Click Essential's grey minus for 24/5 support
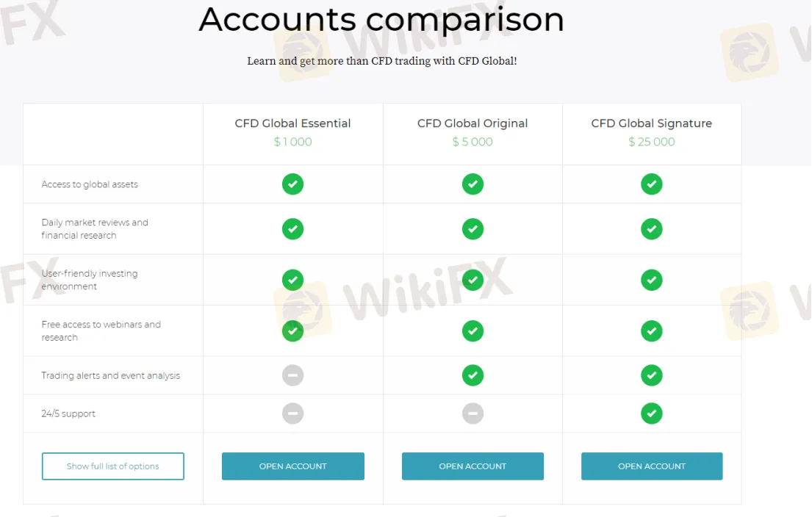Viewport: 812px width, 517px height. click(292, 413)
